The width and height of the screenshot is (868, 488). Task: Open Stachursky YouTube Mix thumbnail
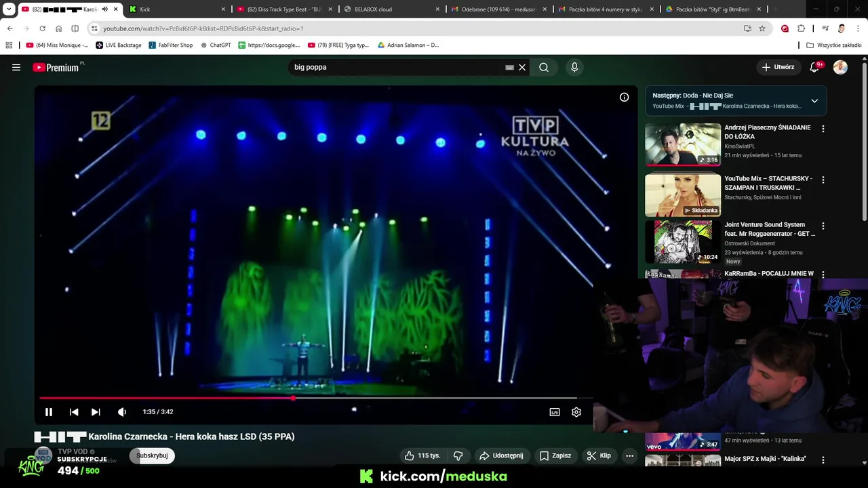click(683, 195)
